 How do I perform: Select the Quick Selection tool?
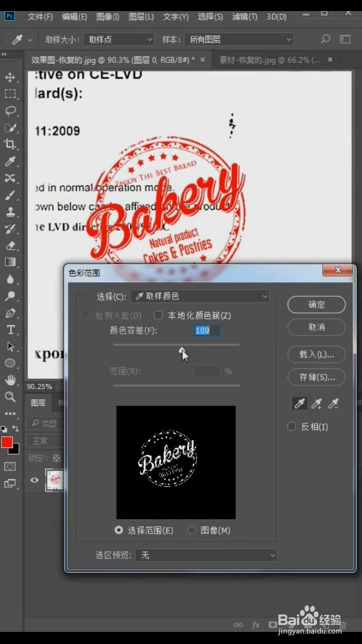(x=10, y=127)
